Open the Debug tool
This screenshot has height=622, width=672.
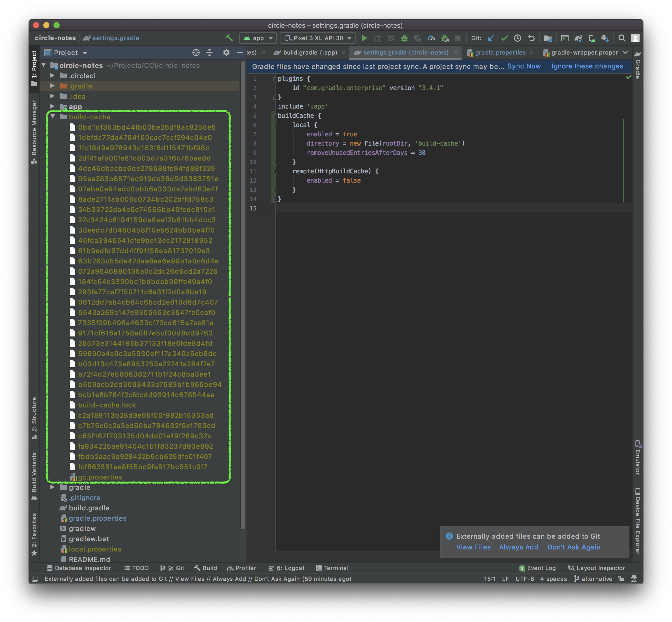pos(404,38)
